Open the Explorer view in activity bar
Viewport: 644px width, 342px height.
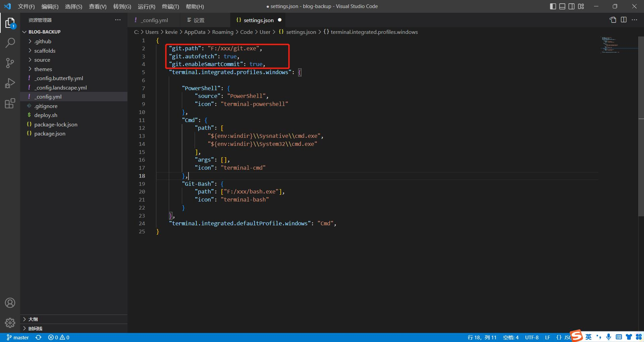10,23
